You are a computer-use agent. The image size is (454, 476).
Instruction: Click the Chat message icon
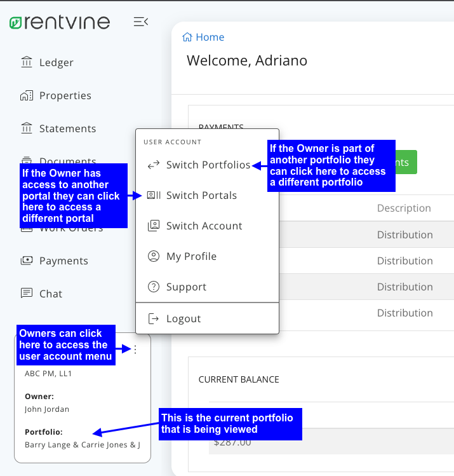tap(26, 294)
